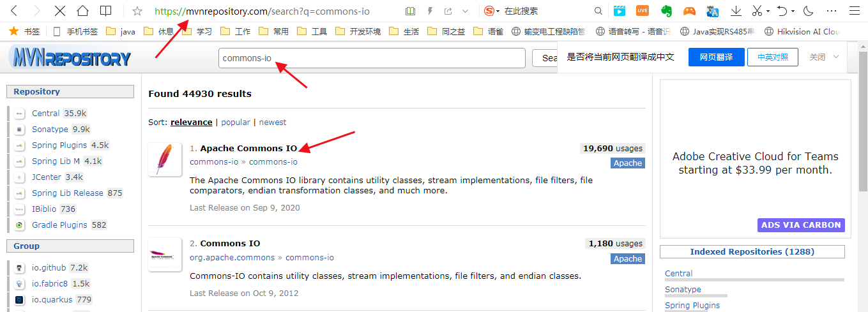
Task: Click the 网页翻译 translate button
Action: 716,57
